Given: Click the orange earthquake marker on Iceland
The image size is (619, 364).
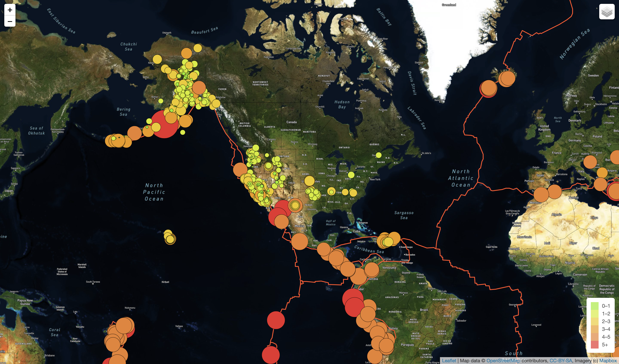Looking at the screenshot, I should point(507,78).
